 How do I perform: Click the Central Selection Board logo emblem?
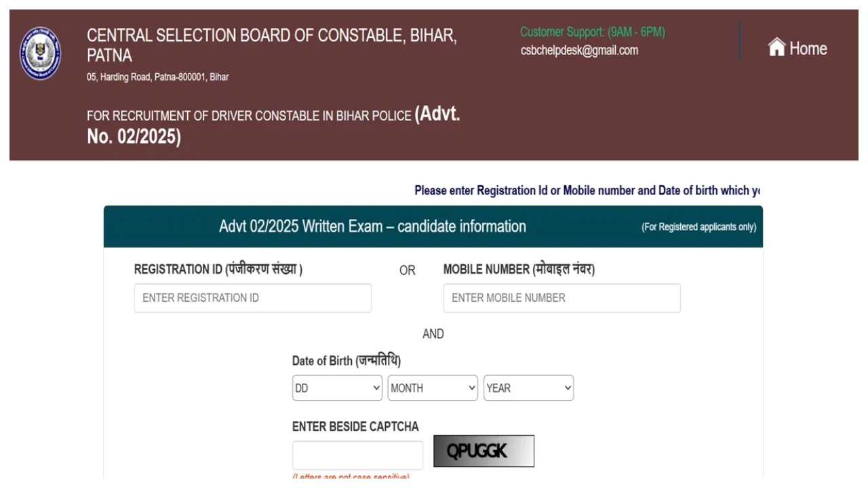40,53
